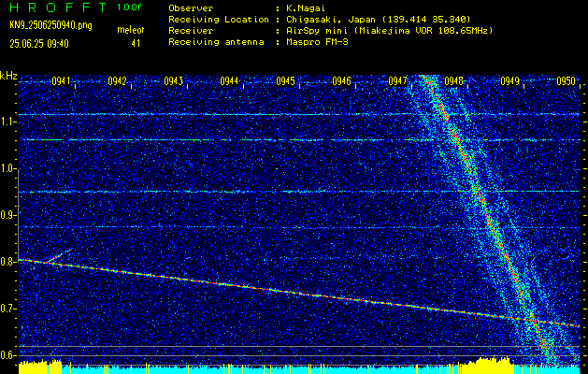Click the 0944 time marker
Viewport: 588px width, 374px height.
pyautogui.click(x=229, y=81)
